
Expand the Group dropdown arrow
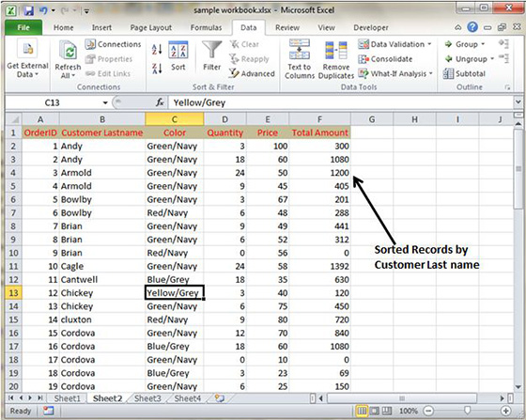pos(483,44)
